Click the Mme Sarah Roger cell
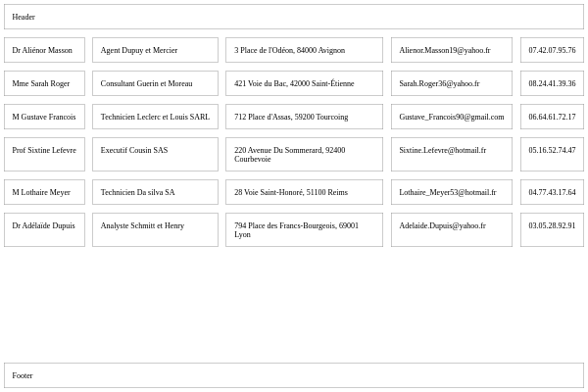This screenshot has height=392, width=588. pyautogui.click(x=44, y=83)
